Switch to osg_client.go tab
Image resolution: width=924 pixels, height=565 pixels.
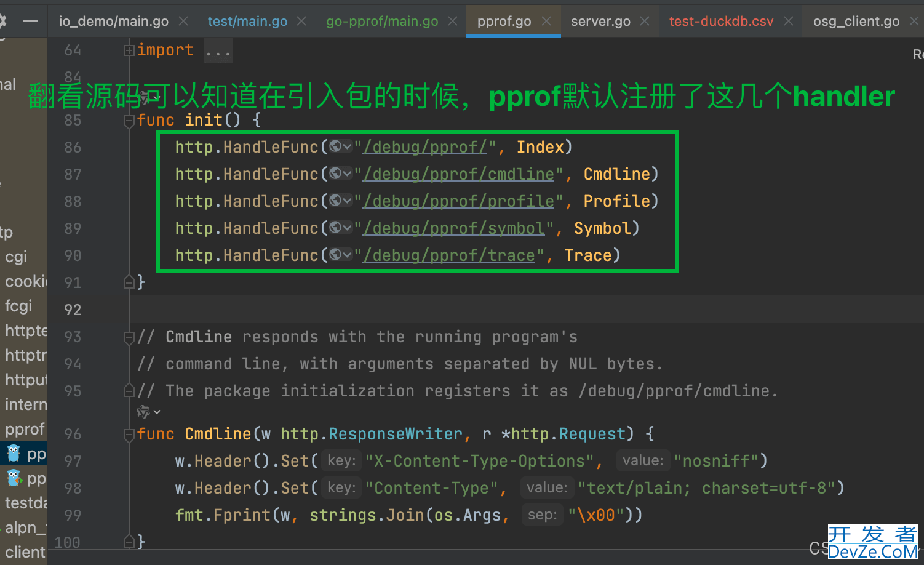click(x=856, y=22)
